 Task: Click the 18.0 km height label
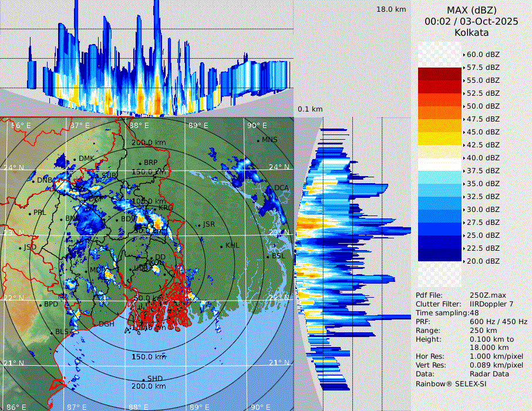[391, 9]
